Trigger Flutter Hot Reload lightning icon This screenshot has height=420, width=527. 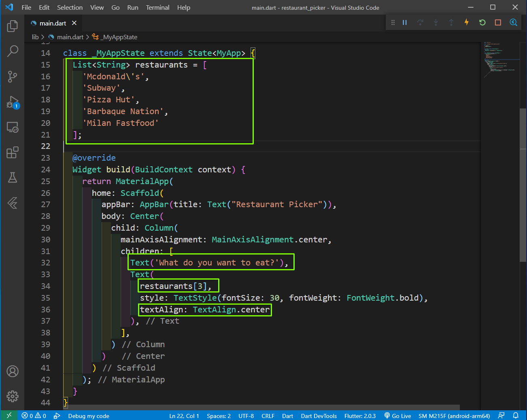[x=467, y=22]
